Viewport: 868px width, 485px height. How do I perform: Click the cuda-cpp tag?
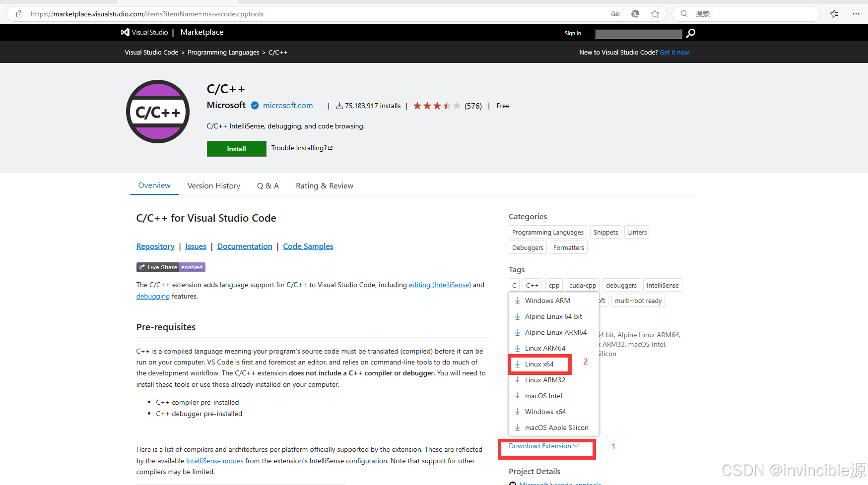tap(583, 285)
